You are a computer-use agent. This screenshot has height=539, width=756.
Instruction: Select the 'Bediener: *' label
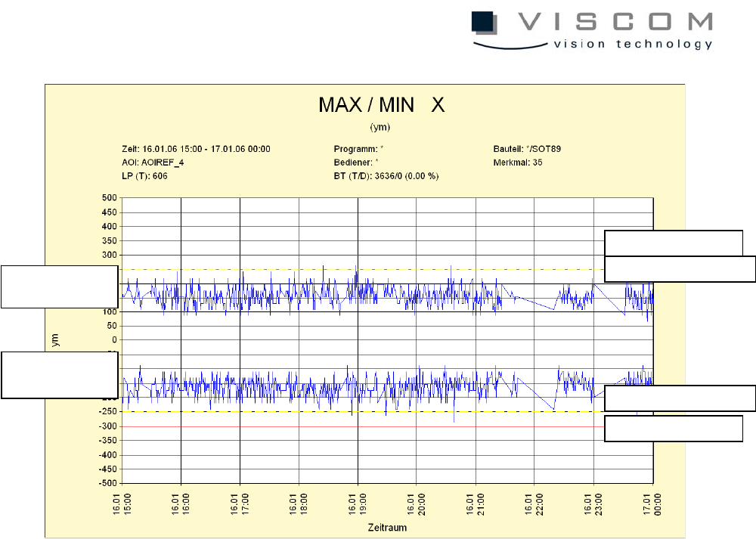pyautogui.click(x=356, y=163)
